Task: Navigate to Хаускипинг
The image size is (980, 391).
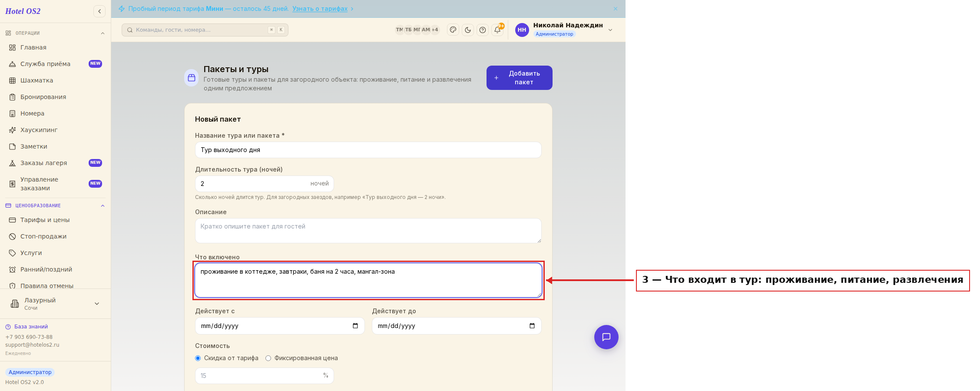Action: click(x=55, y=130)
